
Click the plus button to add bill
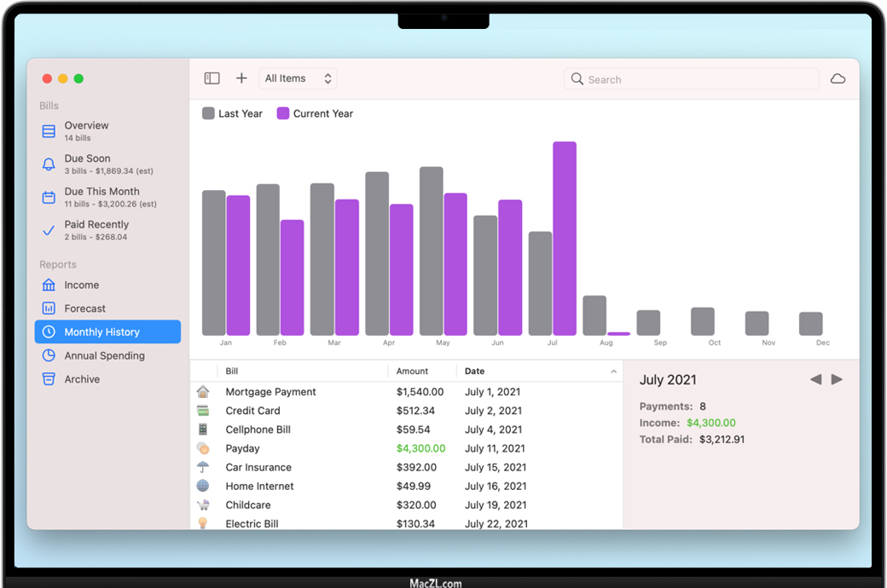click(241, 78)
